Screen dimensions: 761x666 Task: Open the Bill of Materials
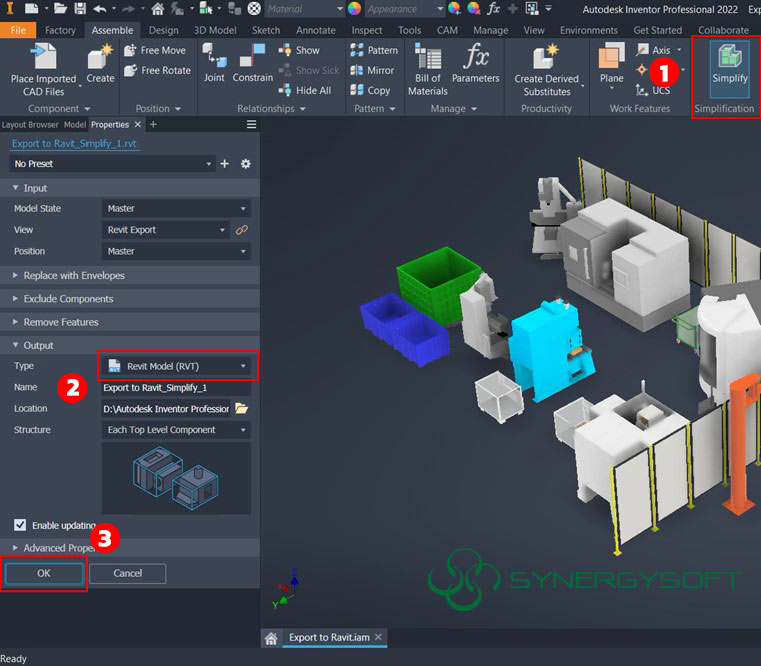(x=428, y=70)
